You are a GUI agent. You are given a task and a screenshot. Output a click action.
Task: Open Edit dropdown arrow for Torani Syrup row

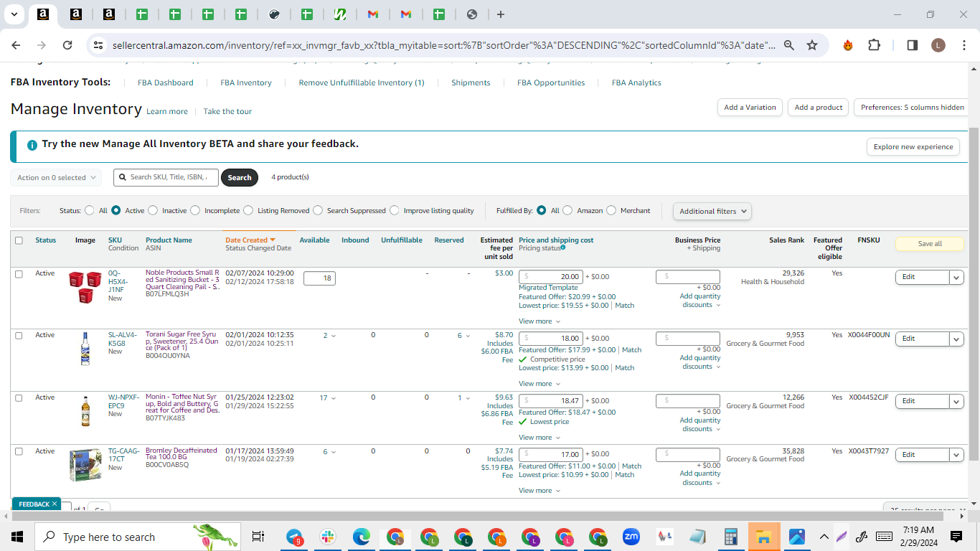coord(956,339)
